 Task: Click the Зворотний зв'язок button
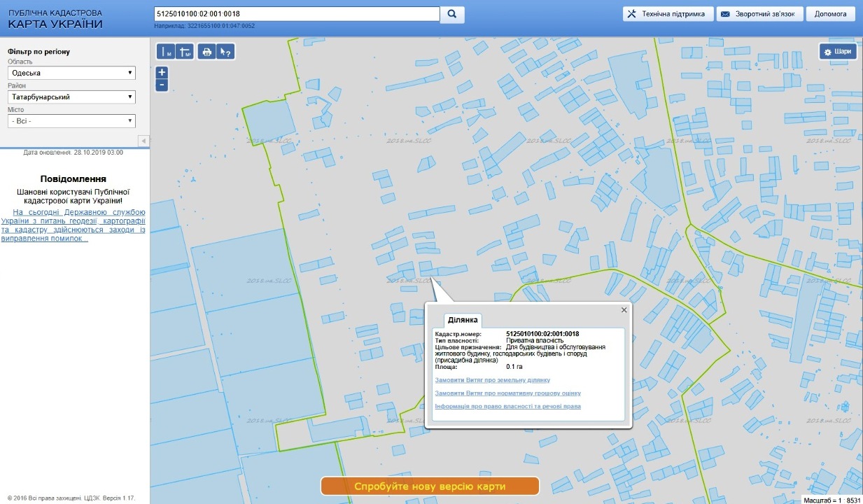coord(759,14)
